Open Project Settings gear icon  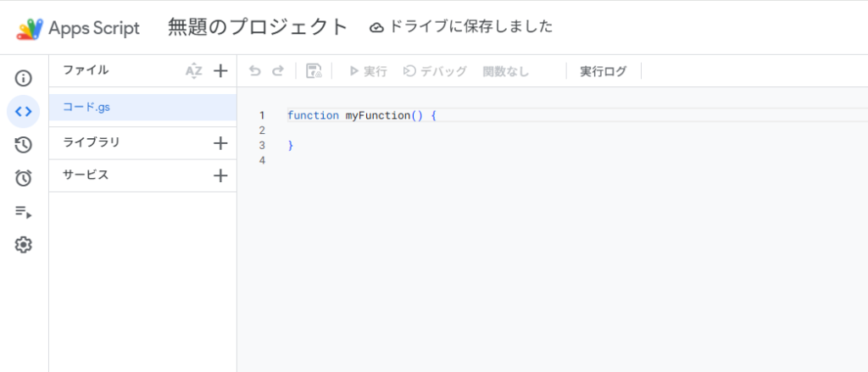(24, 245)
